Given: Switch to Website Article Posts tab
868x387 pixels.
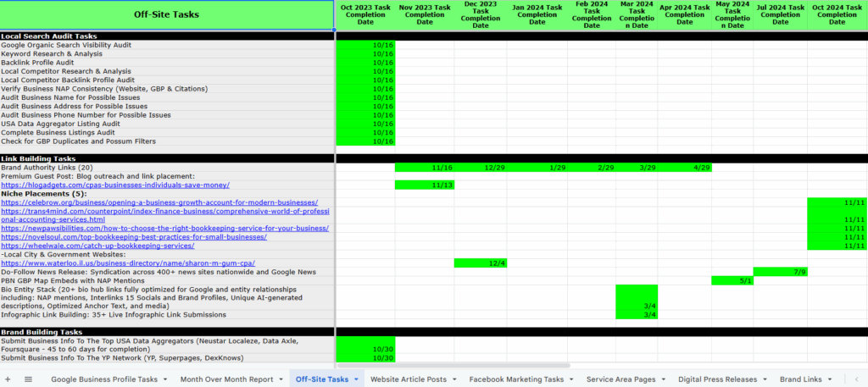Looking at the screenshot, I should (408, 379).
